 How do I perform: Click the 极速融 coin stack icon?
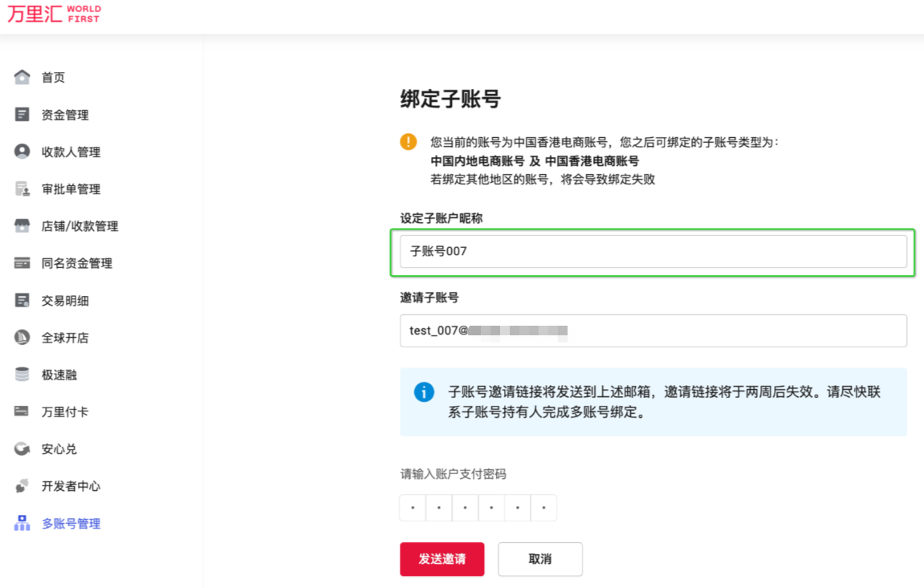22,375
